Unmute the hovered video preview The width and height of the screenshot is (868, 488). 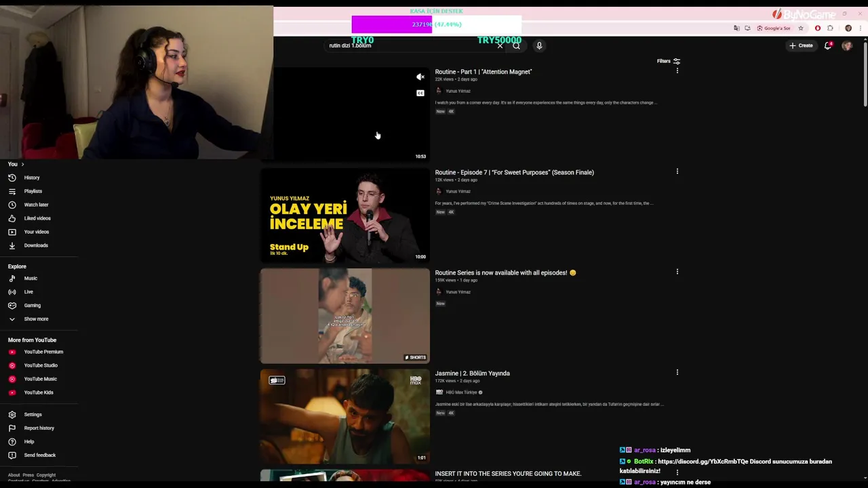(420, 77)
